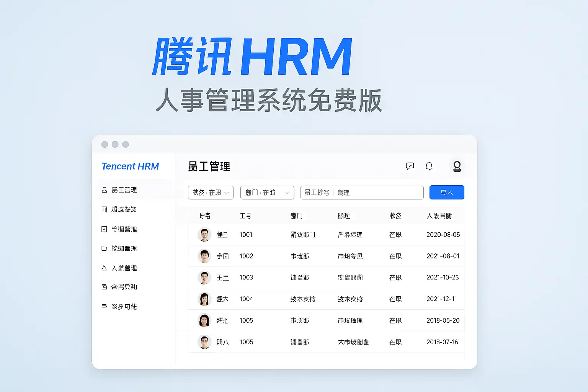588x392 pixels.
Task: Expand the filter dropdown beside the search box
Action: tap(267, 193)
